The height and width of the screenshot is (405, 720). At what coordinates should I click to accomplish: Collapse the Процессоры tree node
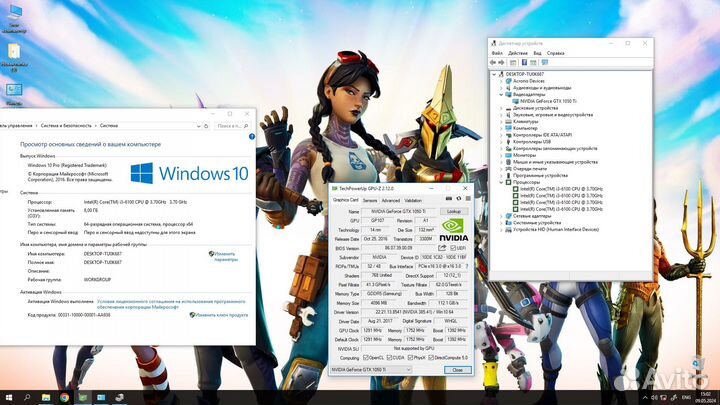pyautogui.click(x=502, y=182)
